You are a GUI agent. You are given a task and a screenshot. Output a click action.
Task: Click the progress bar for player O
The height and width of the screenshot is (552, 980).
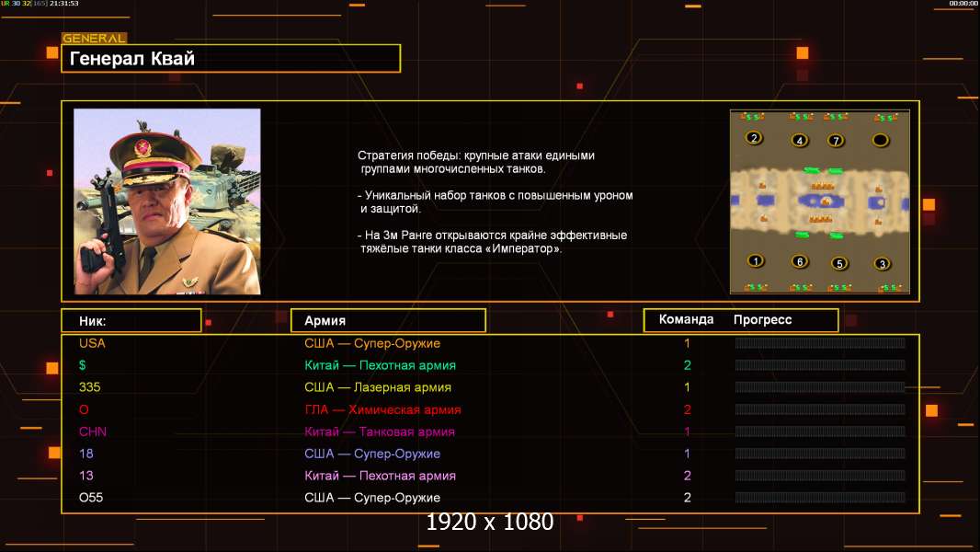pos(820,409)
